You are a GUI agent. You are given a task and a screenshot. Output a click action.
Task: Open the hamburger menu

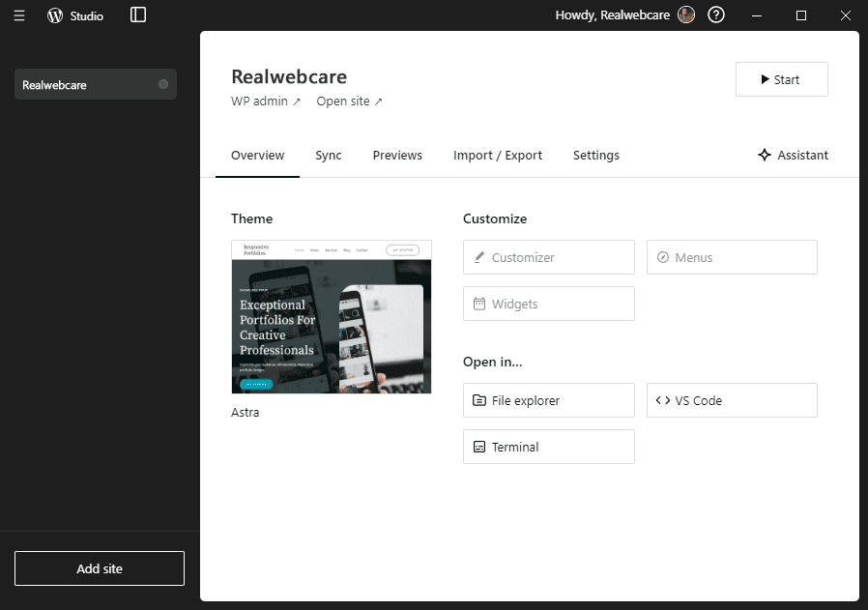[x=19, y=15]
